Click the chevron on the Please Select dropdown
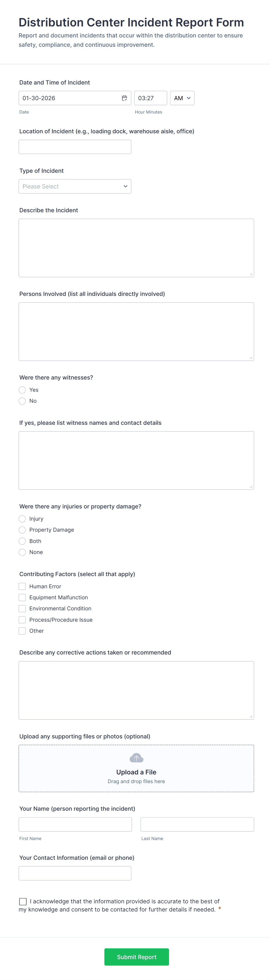Viewport: 270px width, 980px height. pyautogui.click(x=125, y=186)
